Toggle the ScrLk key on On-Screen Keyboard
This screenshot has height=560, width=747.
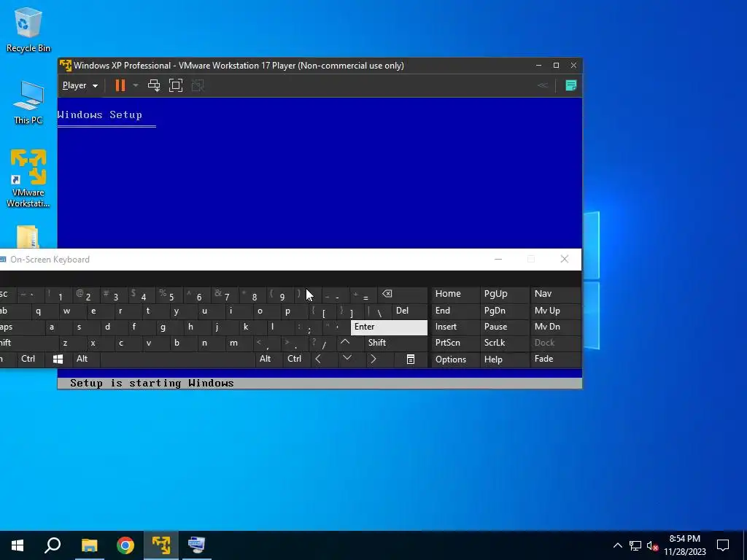(x=504, y=343)
